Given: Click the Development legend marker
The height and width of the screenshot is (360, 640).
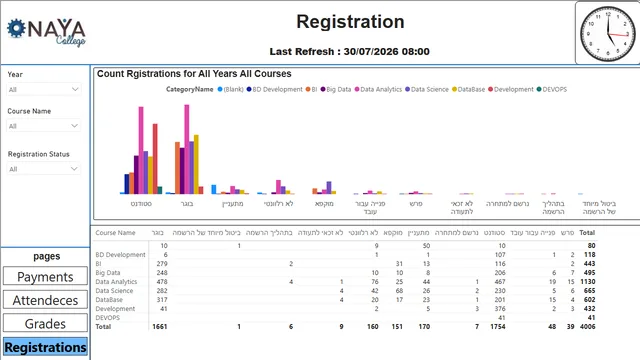Looking at the screenshot, I should (x=490, y=89).
